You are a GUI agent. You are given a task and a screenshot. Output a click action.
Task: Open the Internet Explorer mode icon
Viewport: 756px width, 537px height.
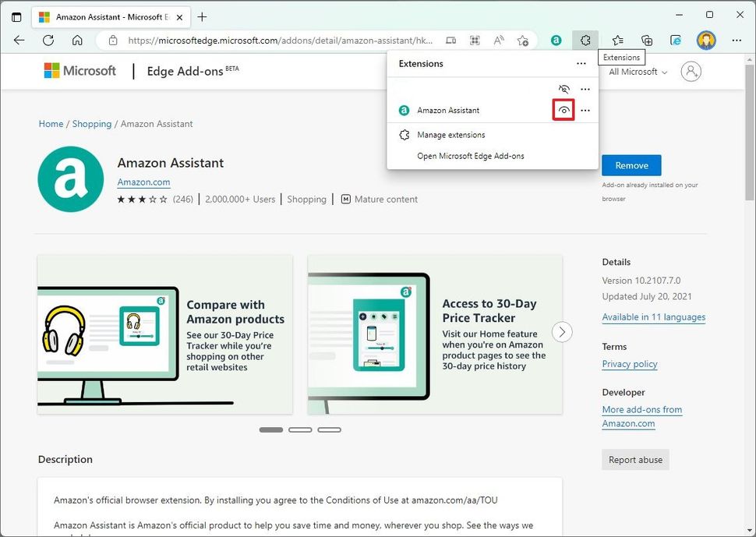pos(675,40)
